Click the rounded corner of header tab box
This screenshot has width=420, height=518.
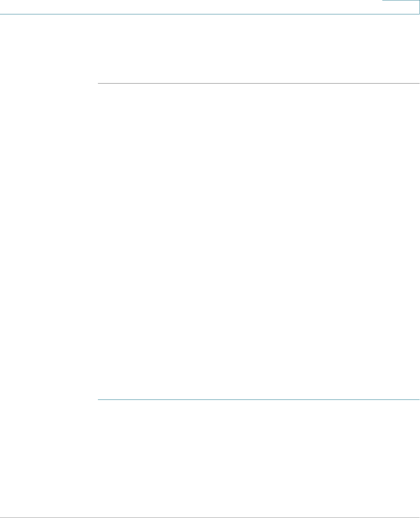click(x=418, y=13)
